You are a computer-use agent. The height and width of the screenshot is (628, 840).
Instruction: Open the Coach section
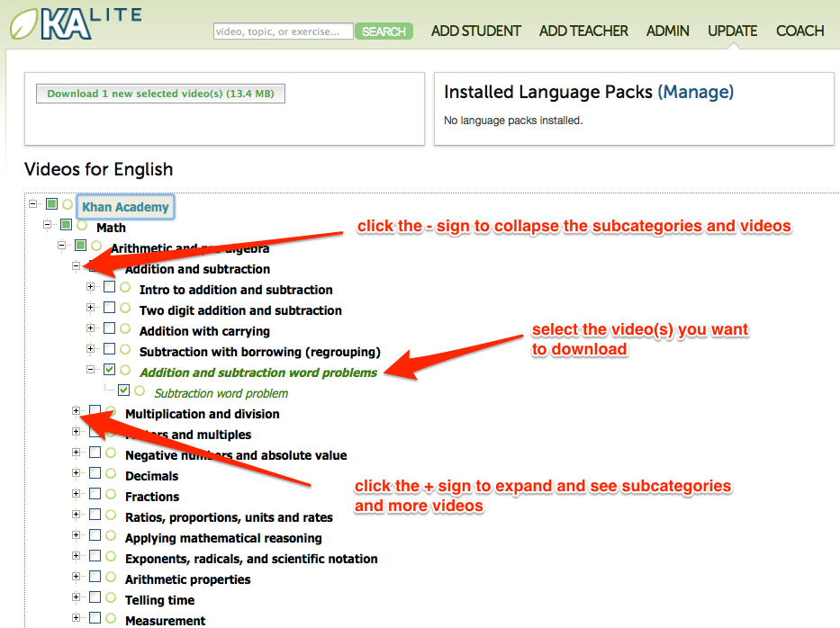(799, 31)
